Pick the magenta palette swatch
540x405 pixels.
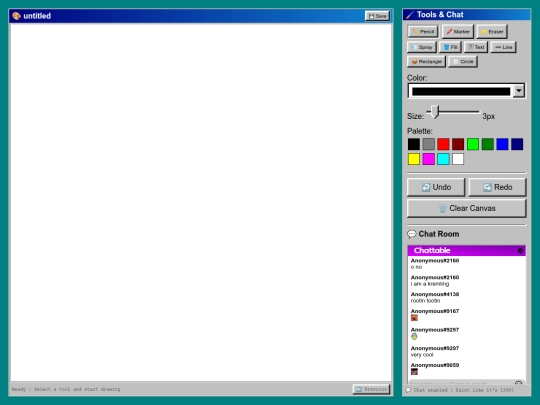(428, 159)
